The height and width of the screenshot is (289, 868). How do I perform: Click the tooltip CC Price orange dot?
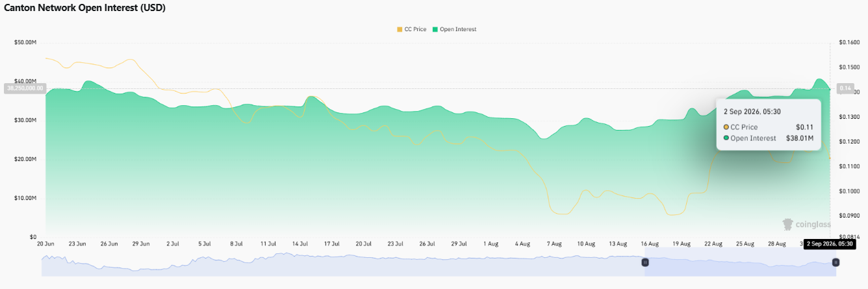(x=726, y=127)
